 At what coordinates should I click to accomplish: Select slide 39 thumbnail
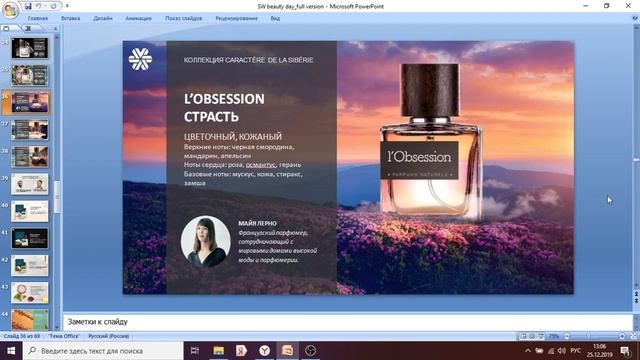pyautogui.click(x=30, y=184)
